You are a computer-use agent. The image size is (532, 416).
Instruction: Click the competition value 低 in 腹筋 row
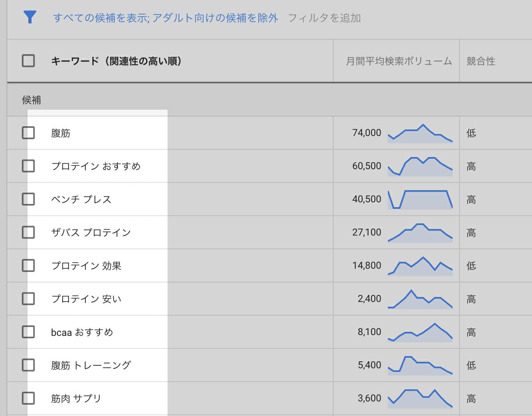point(471,133)
